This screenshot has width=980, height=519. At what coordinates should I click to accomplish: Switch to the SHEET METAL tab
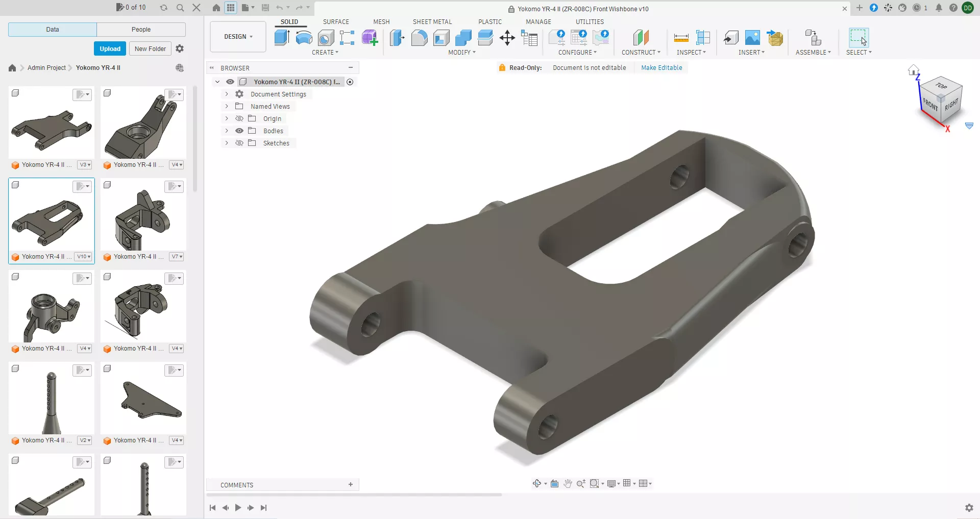[432, 22]
